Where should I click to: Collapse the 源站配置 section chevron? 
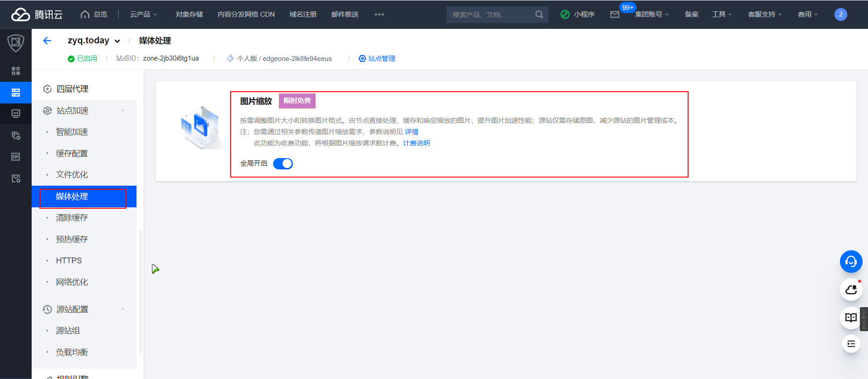point(123,309)
